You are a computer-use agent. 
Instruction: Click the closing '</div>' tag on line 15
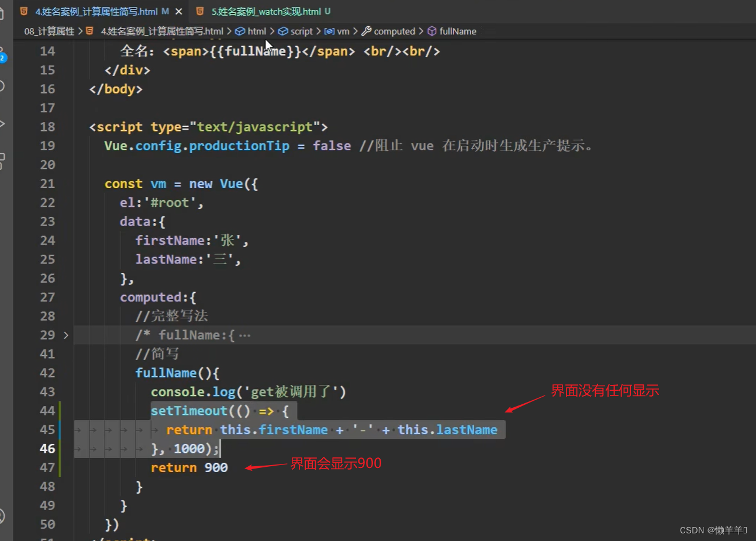tap(127, 70)
